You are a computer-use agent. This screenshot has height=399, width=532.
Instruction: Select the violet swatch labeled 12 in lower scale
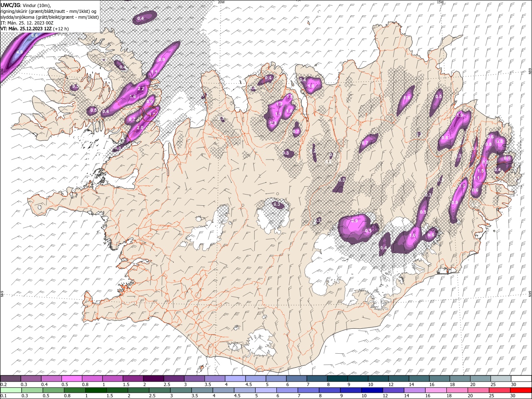(x=393, y=390)
